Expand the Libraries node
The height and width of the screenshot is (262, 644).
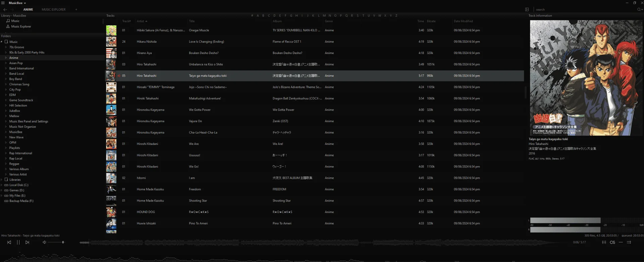pyautogui.click(x=2, y=179)
